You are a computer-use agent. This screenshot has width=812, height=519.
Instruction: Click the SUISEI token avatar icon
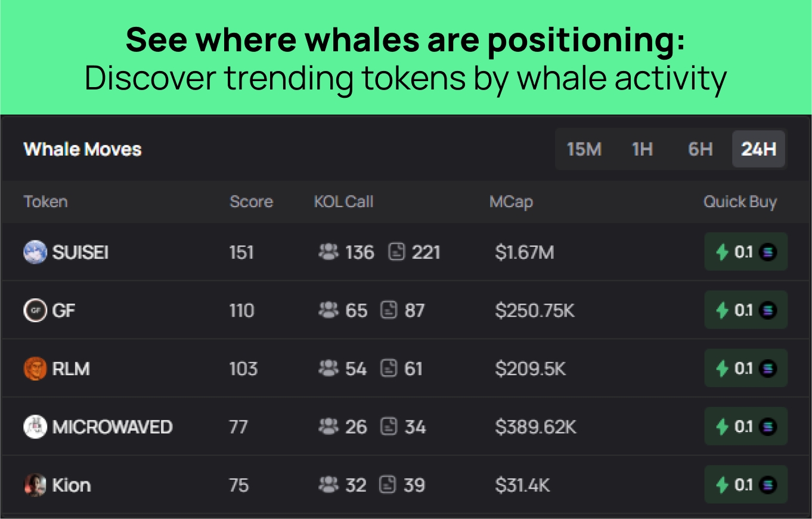tap(35, 252)
